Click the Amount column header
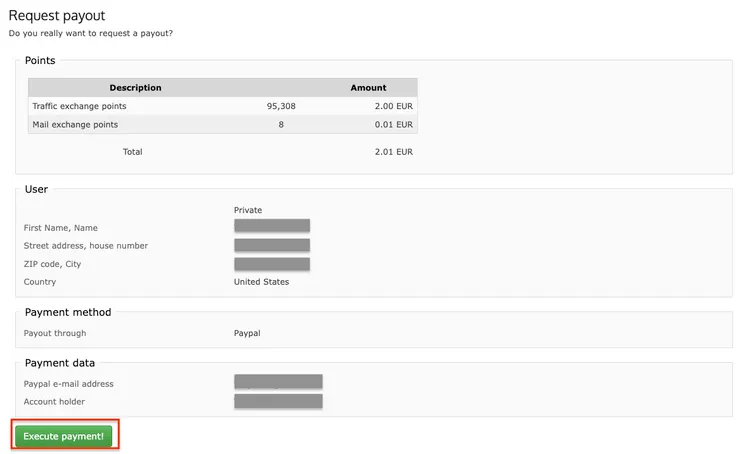This screenshot has width=740, height=454. pos(368,88)
